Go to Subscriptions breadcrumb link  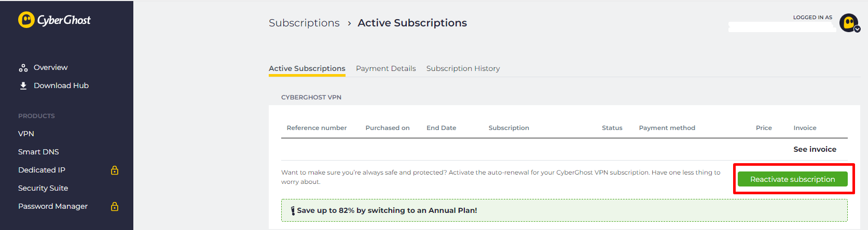tap(304, 23)
